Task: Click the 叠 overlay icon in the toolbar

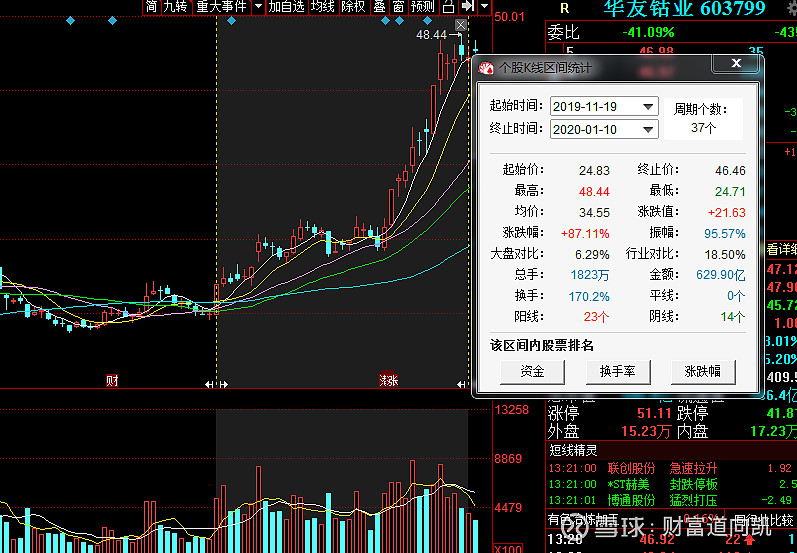Action: [380, 7]
